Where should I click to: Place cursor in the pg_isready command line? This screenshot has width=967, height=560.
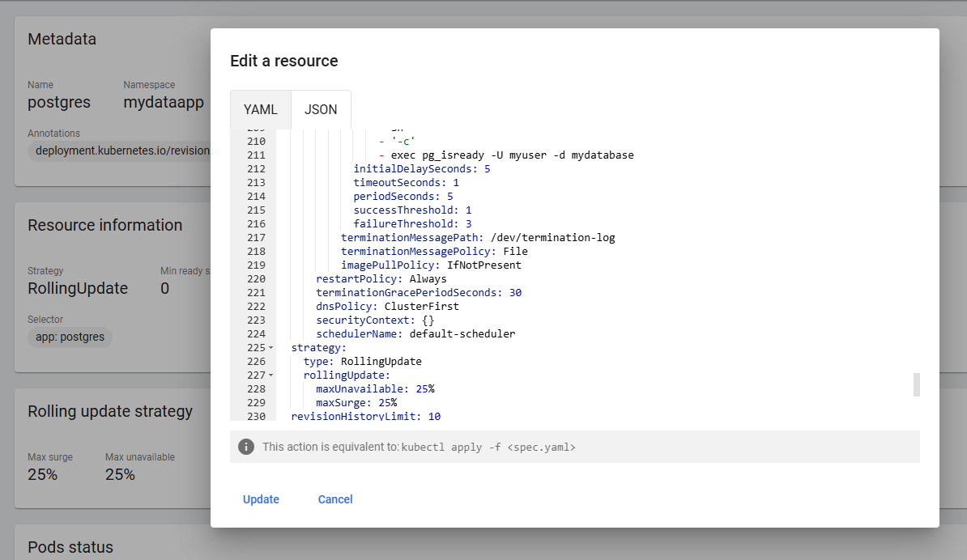pyautogui.click(x=512, y=155)
